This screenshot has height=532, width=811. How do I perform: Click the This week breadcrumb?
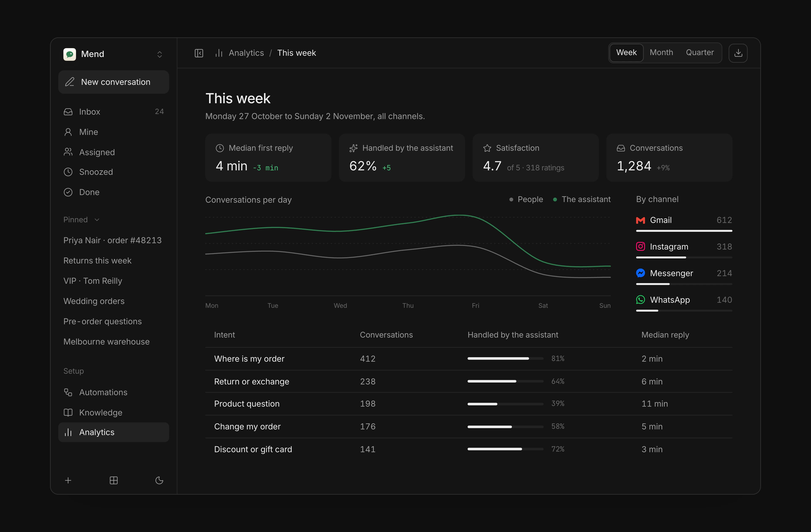[x=297, y=53]
